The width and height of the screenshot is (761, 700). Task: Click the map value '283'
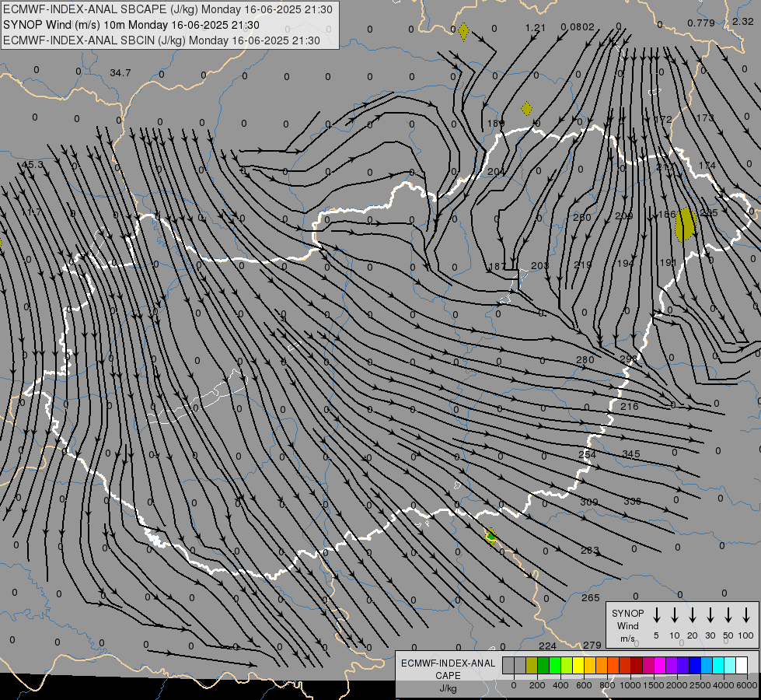pos(590,551)
